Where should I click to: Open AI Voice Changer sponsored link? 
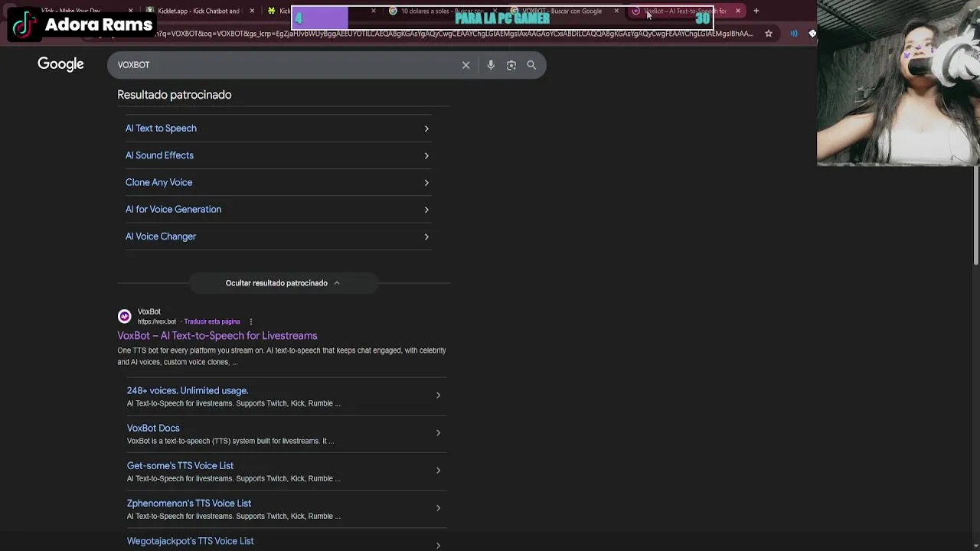[x=161, y=236]
